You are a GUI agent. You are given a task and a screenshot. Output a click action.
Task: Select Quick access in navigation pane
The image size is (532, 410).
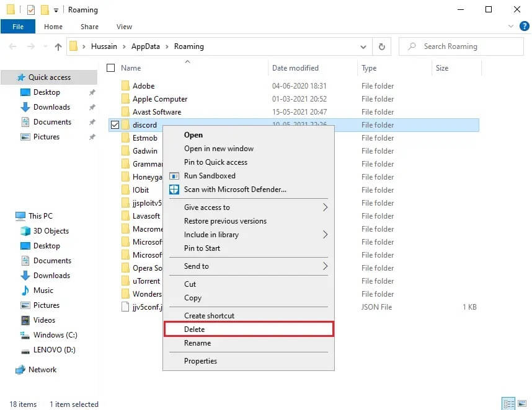coord(50,77)
